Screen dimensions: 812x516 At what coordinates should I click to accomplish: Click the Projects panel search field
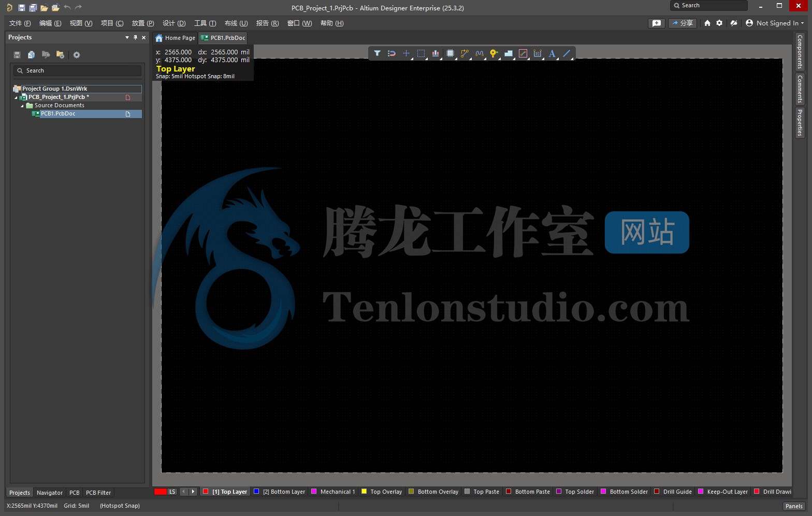[x=77, y=70]
